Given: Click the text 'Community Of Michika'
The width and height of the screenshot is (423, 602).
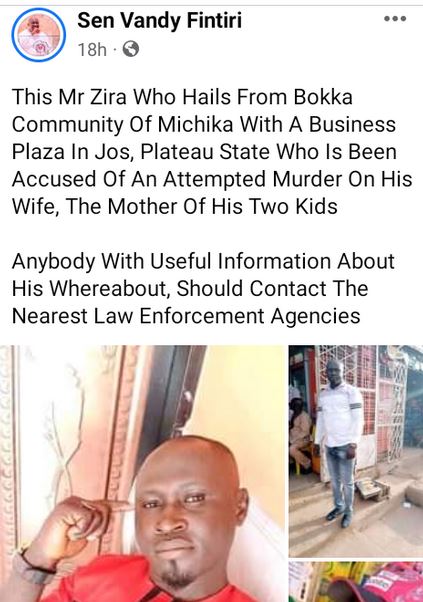Looking at the screenshot, I should point(122,125).
